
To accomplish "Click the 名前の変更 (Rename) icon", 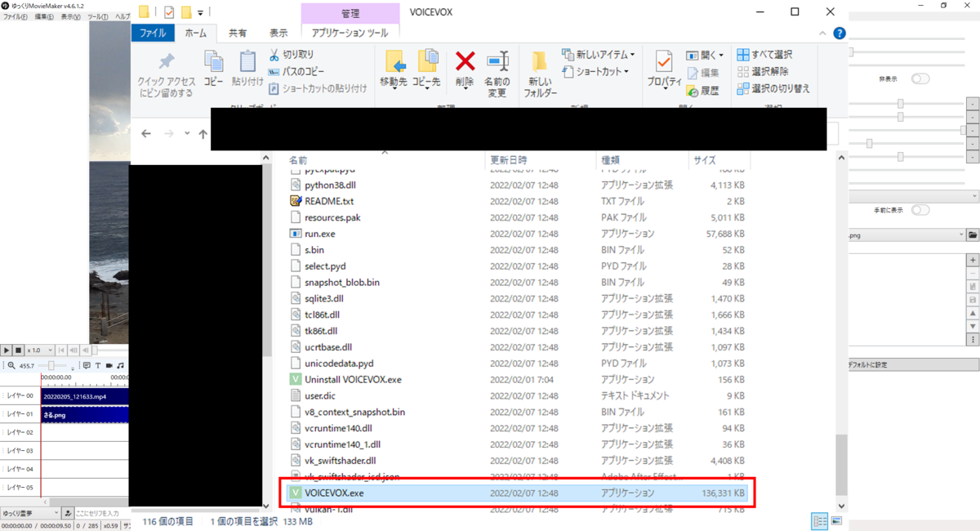I will click(497, 75).
